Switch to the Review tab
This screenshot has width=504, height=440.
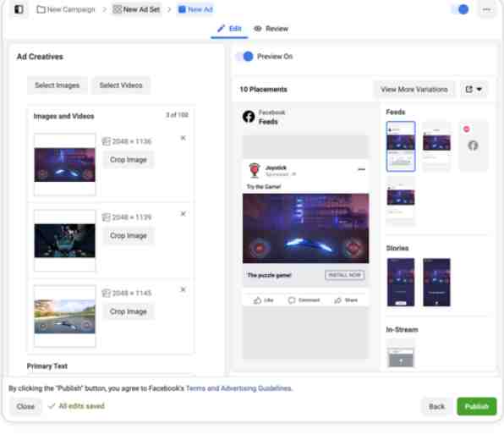(271, 29)
